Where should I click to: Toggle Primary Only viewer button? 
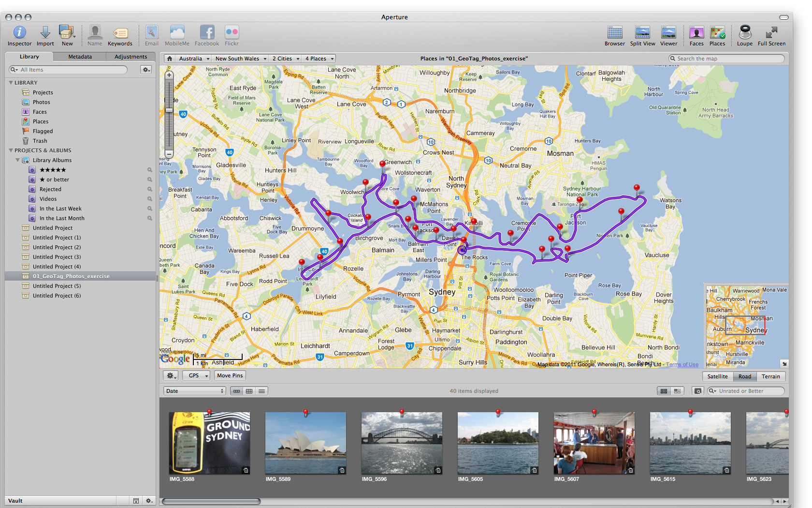(x=677, y=391)
